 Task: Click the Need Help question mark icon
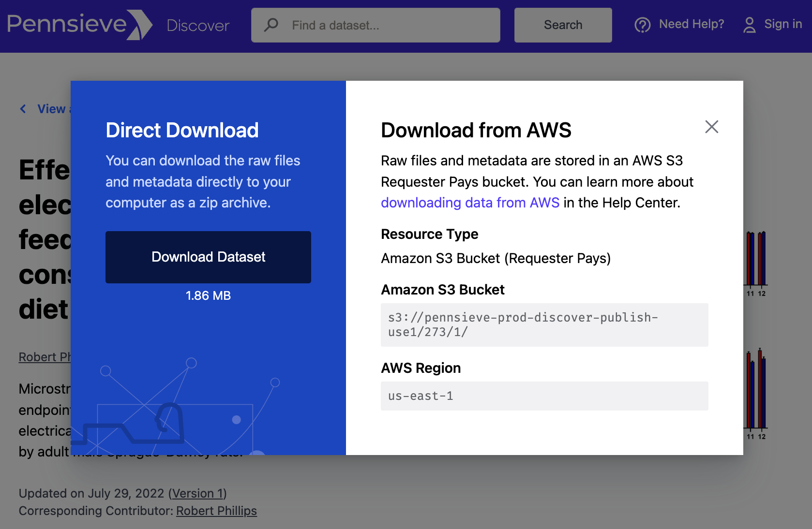click(643, 25)
